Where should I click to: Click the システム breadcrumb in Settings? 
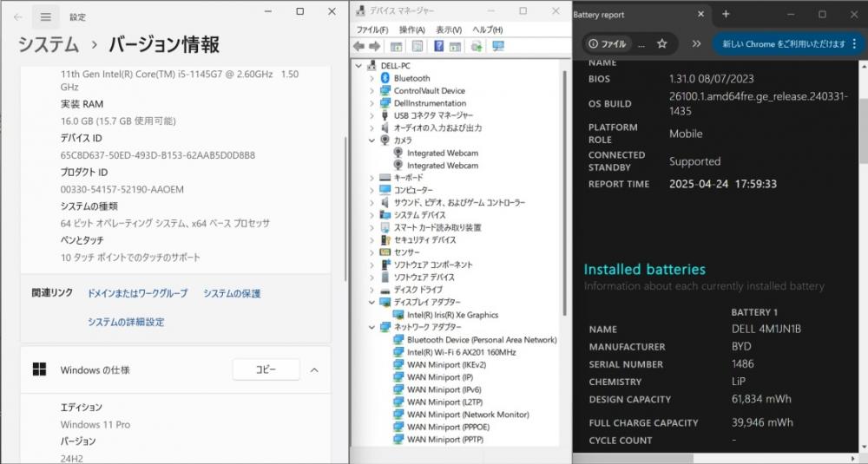tap(49, 44)
